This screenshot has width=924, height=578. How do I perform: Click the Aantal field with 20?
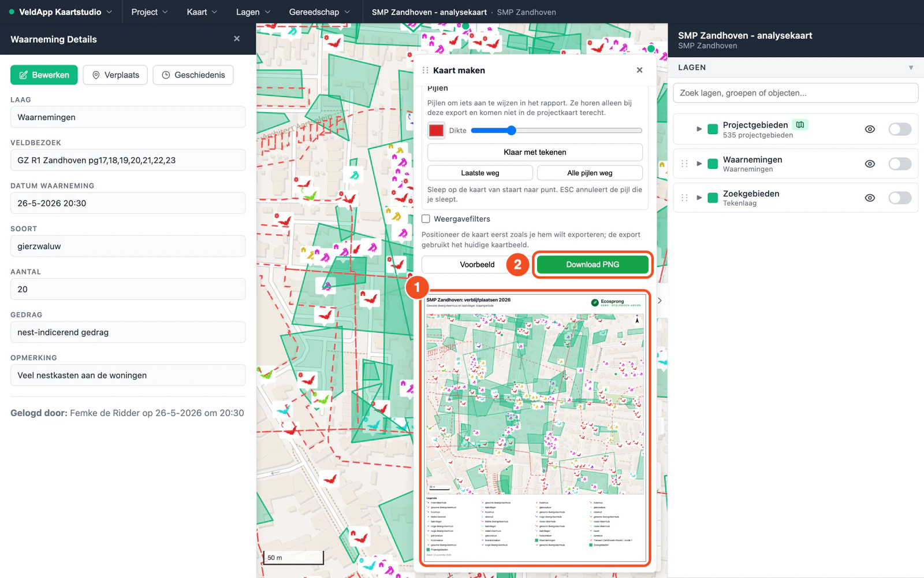point(128,289)
